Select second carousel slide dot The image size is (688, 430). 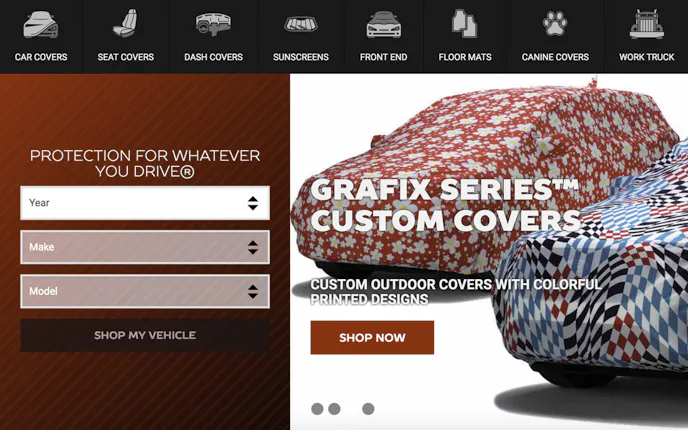(334, 409)
